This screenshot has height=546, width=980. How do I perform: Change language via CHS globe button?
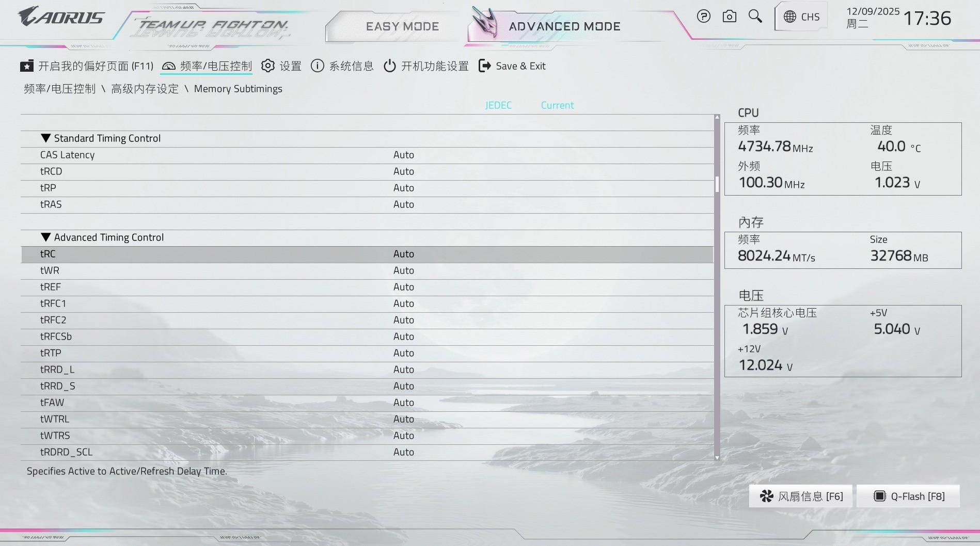[x=801, y=17]
